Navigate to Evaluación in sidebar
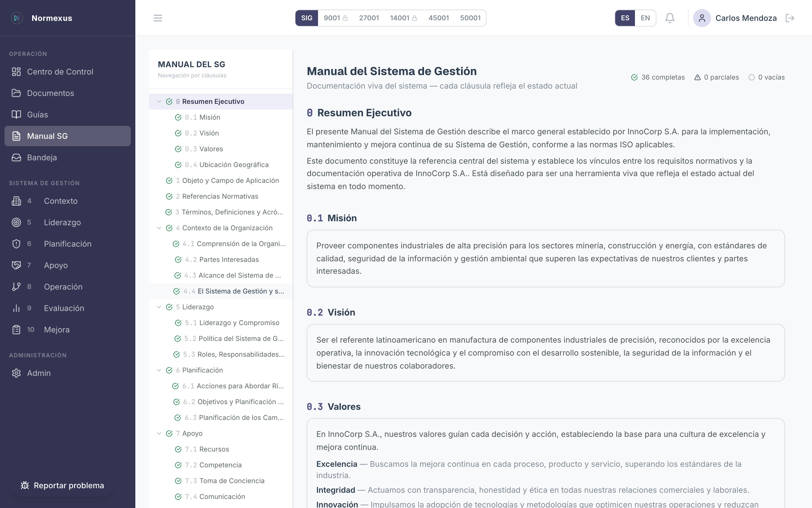Viewport: 812px width, 508px height. (x=67, y=308)
